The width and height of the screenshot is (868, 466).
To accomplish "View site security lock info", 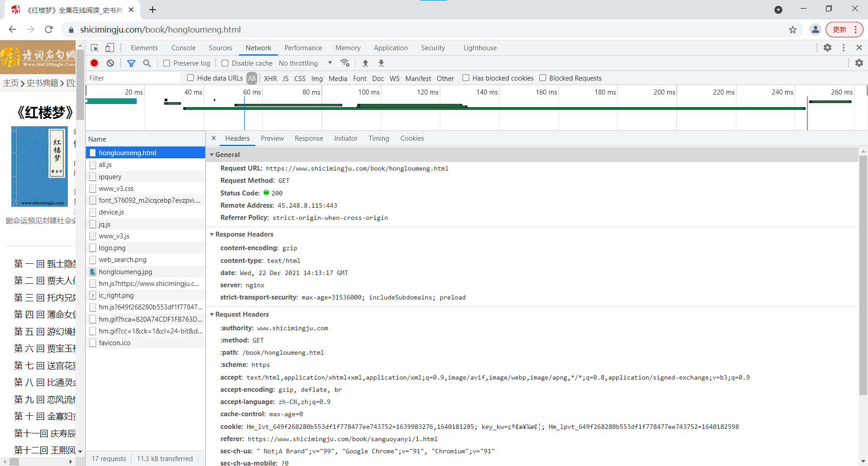I will coord(71,30).
